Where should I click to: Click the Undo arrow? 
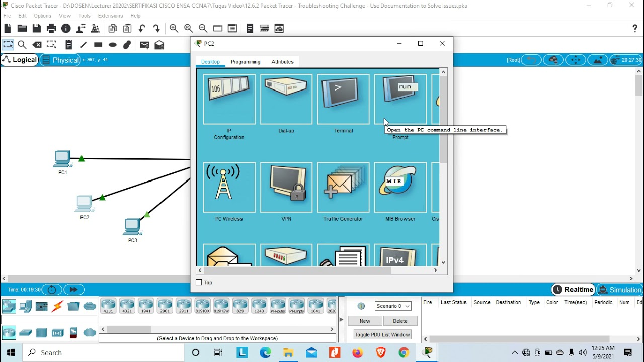coord(142,29)
